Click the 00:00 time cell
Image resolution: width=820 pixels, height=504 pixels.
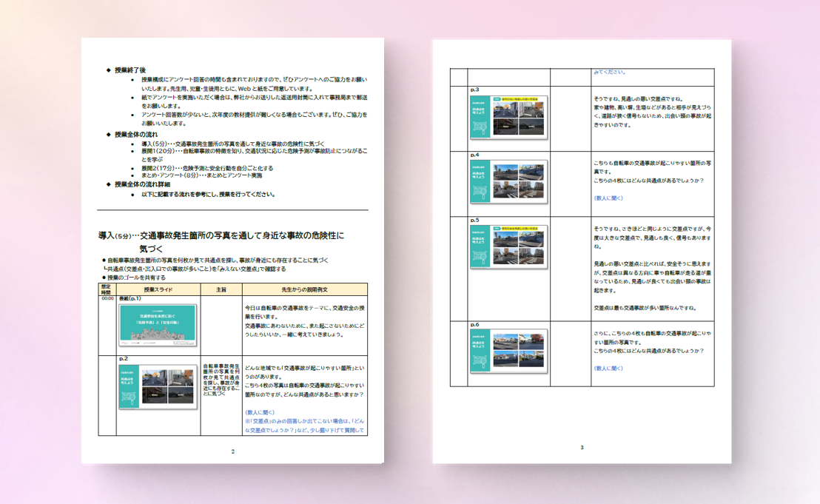(108, 299)
